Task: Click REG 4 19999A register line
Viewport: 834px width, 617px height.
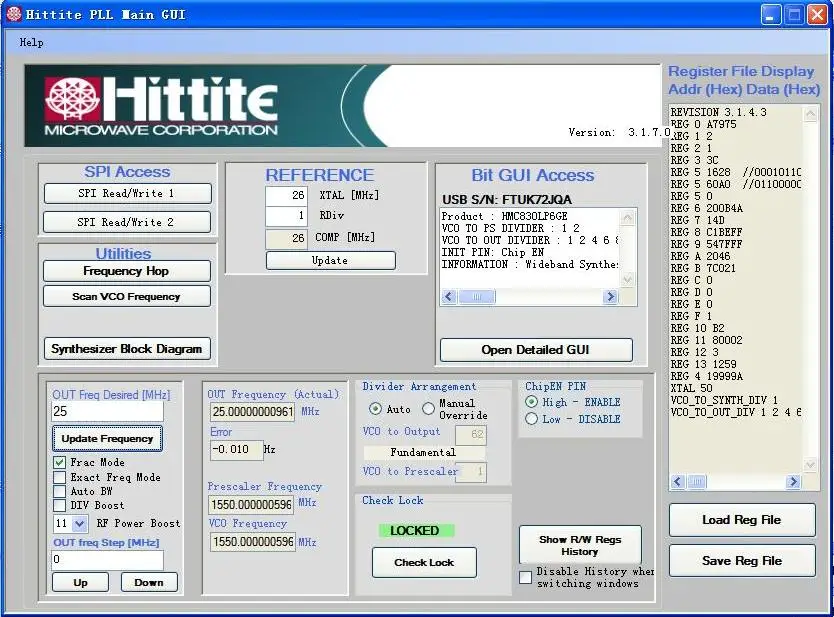Action: 707,376
